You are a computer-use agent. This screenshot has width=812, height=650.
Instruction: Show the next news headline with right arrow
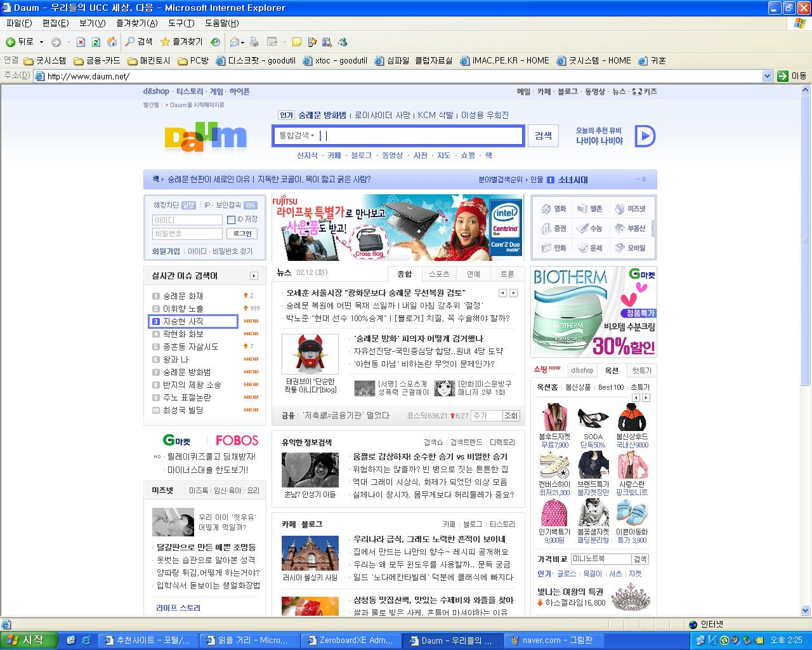(513, 293)
